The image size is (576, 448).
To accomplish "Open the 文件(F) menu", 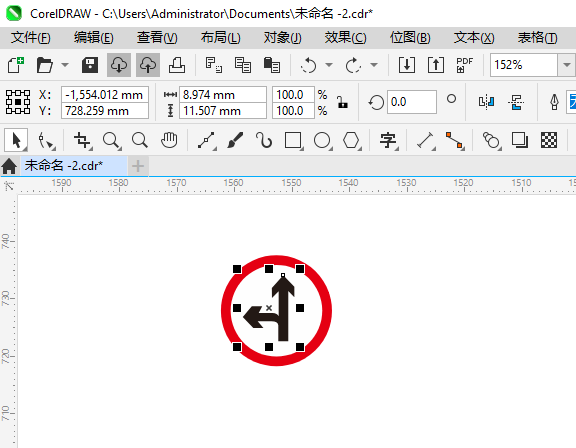I will tap(30, 37).
